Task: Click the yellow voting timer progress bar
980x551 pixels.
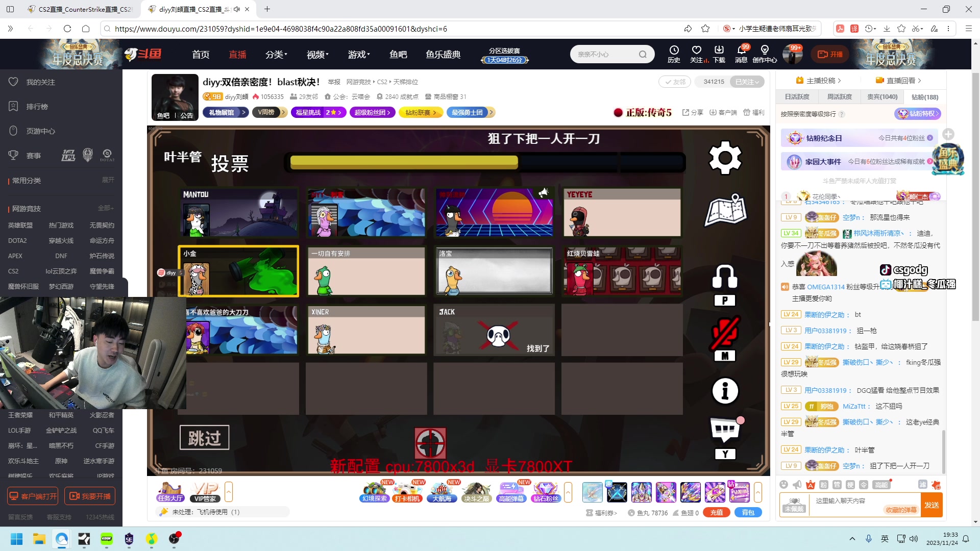Action: click(485, 162)
